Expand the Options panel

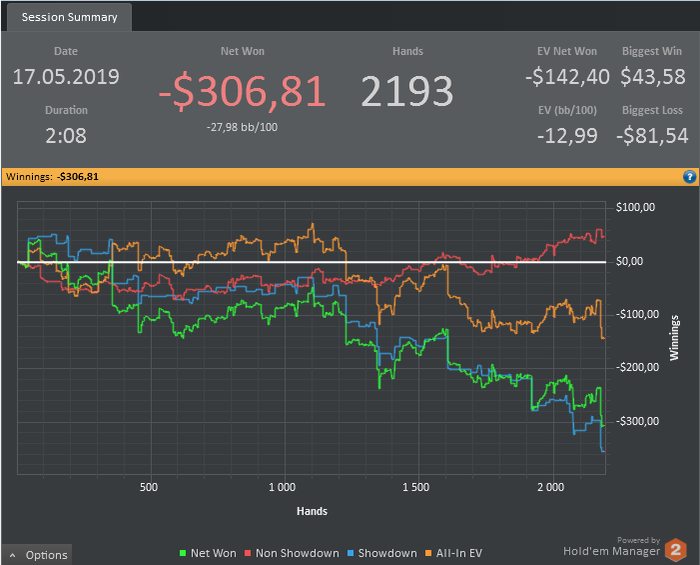pos(37,555)
